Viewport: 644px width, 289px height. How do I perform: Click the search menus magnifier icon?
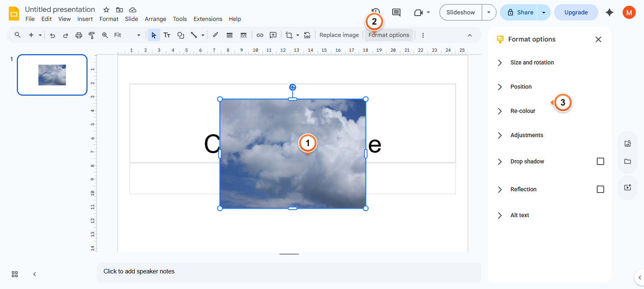coord(18,35)
